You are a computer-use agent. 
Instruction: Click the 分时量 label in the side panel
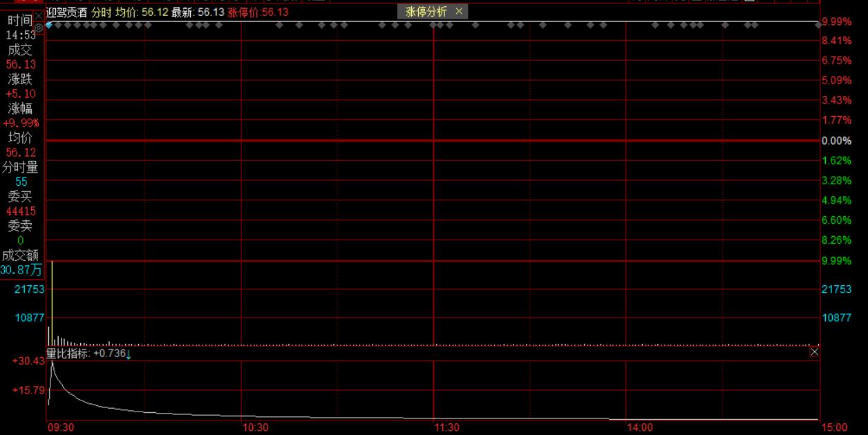[x=20, y=166]
